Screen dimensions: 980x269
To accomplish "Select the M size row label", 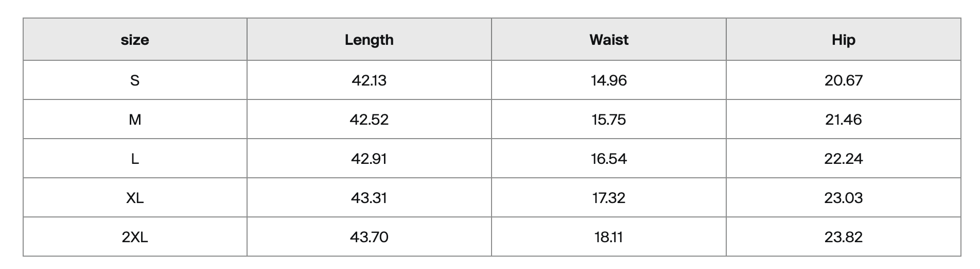I will tap(135, 120).
